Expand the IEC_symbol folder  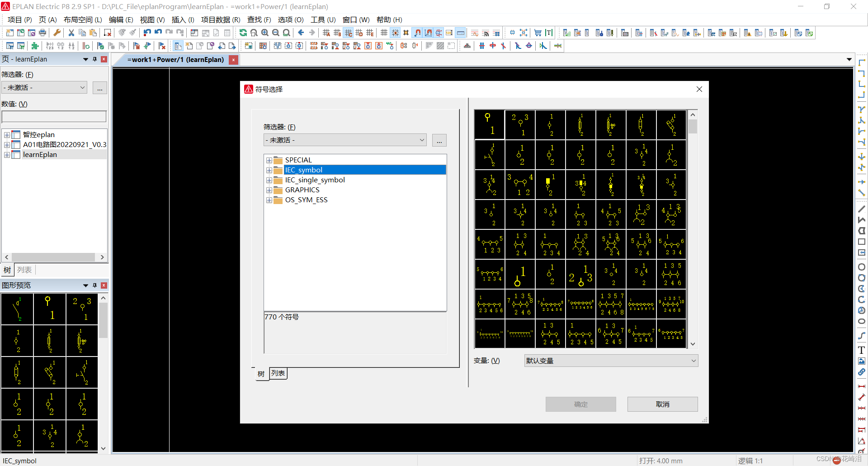(x=269, y=170)
